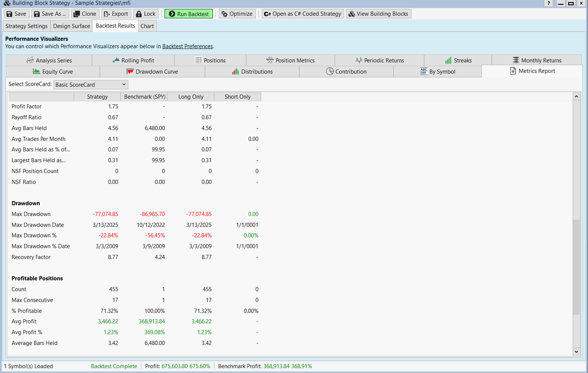Open the Distributions visualizer tab
This screenshot has width=588, height=373.
[x=252, y=72]
